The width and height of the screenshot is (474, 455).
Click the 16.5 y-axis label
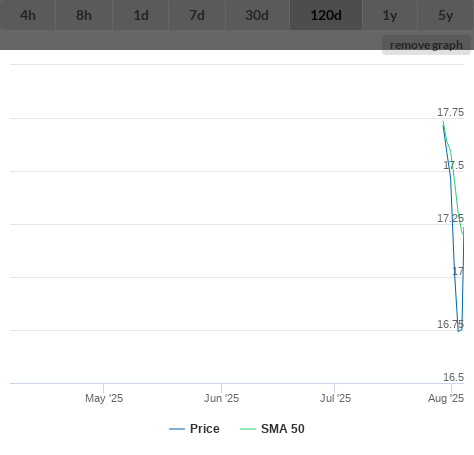(453, 377)
